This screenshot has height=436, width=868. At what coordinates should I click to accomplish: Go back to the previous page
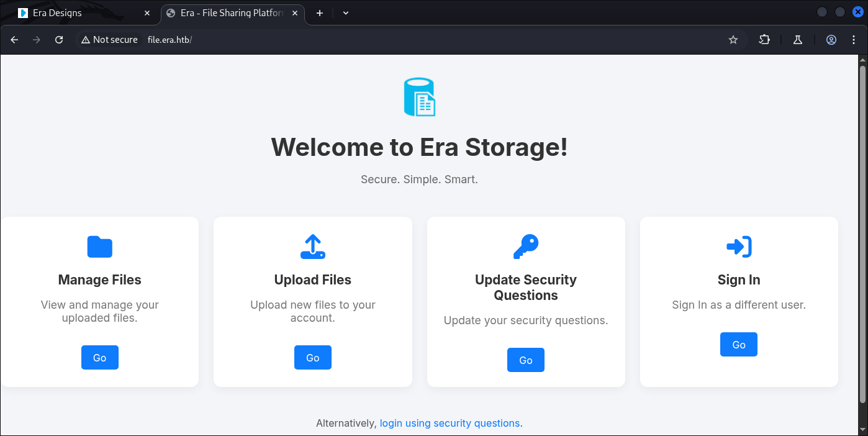tap(15, 40)
